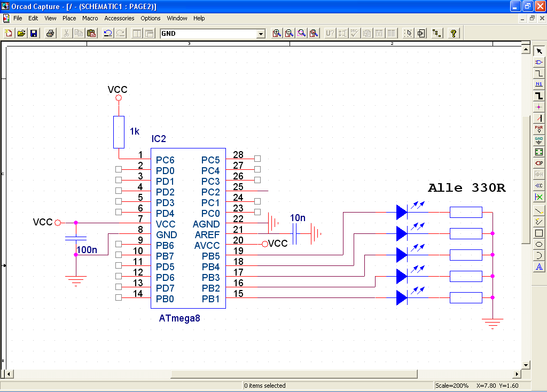Toggle Snap to Grid toolbar icon

pos(408,34)
